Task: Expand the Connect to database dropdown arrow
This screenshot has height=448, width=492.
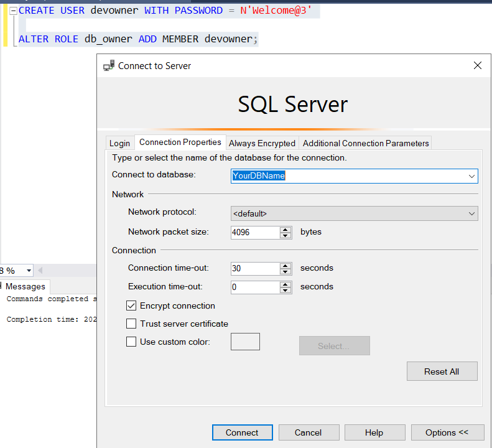Action: coord(471,176)
